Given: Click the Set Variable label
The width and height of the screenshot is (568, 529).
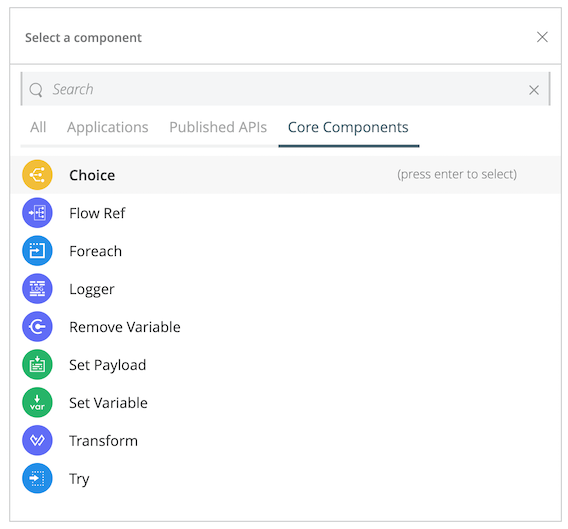Looking at the screenshot, I should pyautogui.click(x=108, y=403).
